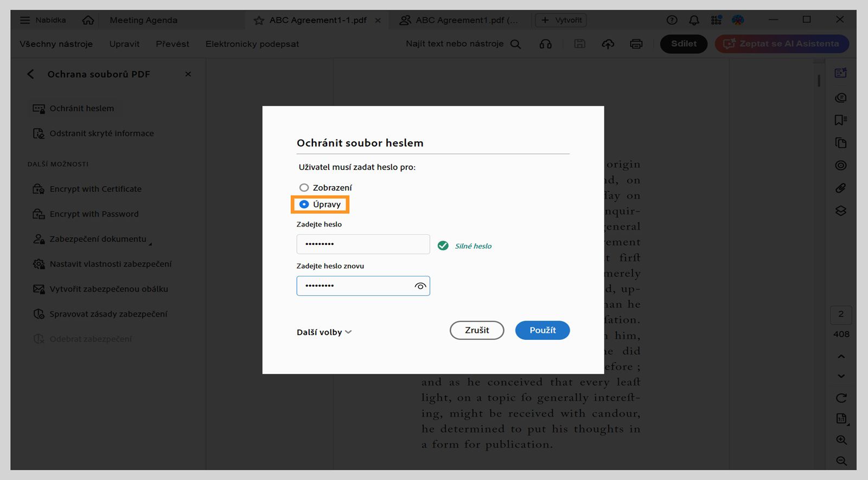Toggle password visibility eye icon

[420, 286]
